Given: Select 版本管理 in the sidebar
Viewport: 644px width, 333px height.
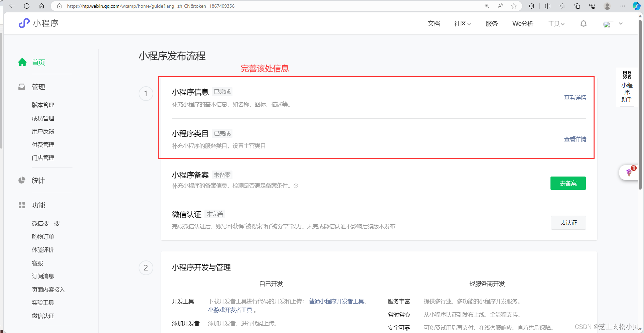Looking at the screenshot, I should [43, 105].
